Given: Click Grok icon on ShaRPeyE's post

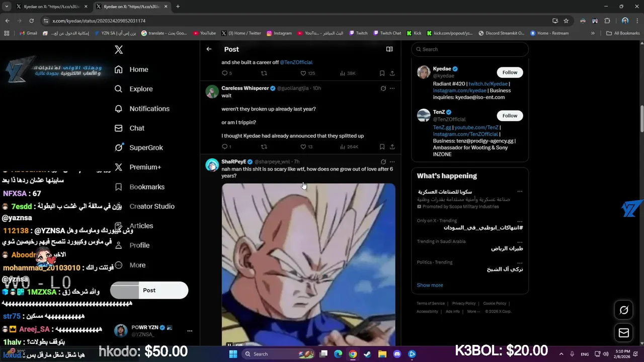Looking at the screenshot, I should (x=383, y=162).
